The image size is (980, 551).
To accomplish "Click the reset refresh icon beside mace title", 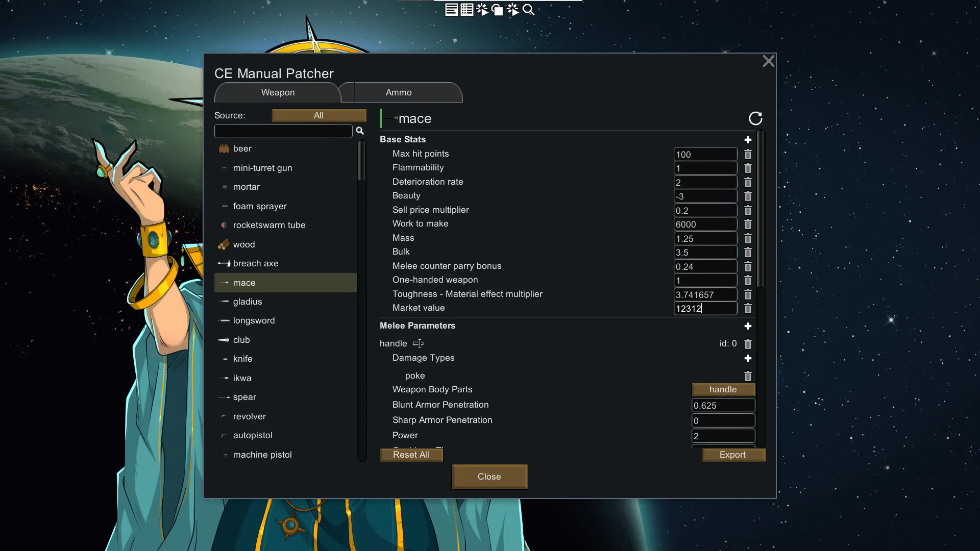I will click(755, 118).
